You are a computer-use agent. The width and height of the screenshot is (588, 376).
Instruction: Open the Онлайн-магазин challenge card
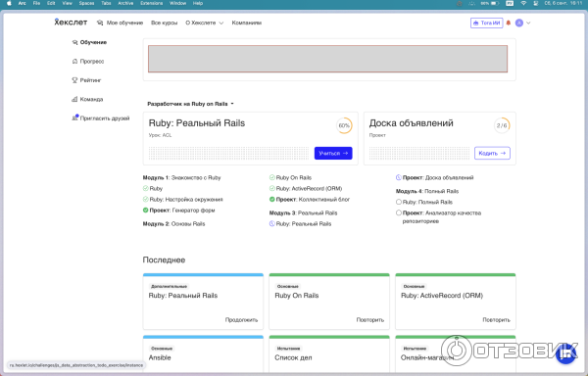click(x=456, y=353)
